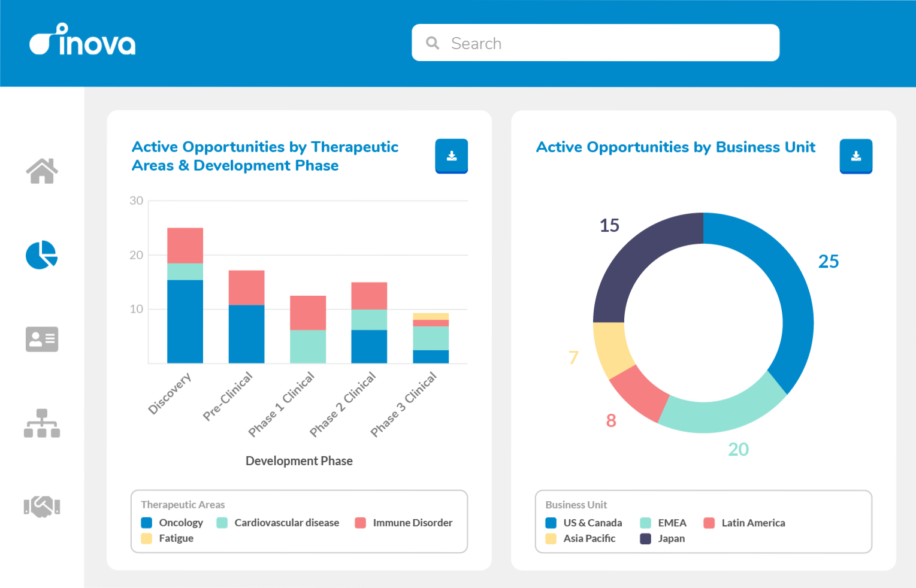Image resolution: width=916 pixels, height=588 pixels.
Task: Open the Home sidebar icon
Action: pyautogui.click(x=42, y=171)
